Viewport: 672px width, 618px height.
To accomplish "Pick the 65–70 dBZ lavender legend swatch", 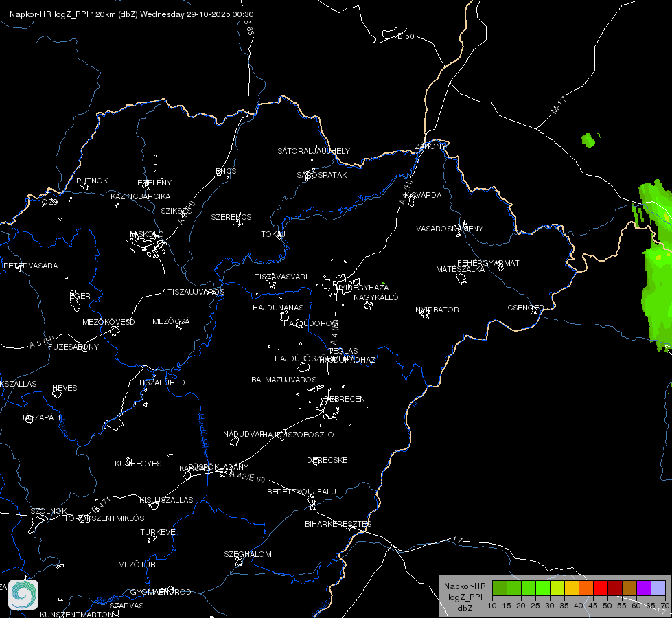I will (x=658, y=588).
